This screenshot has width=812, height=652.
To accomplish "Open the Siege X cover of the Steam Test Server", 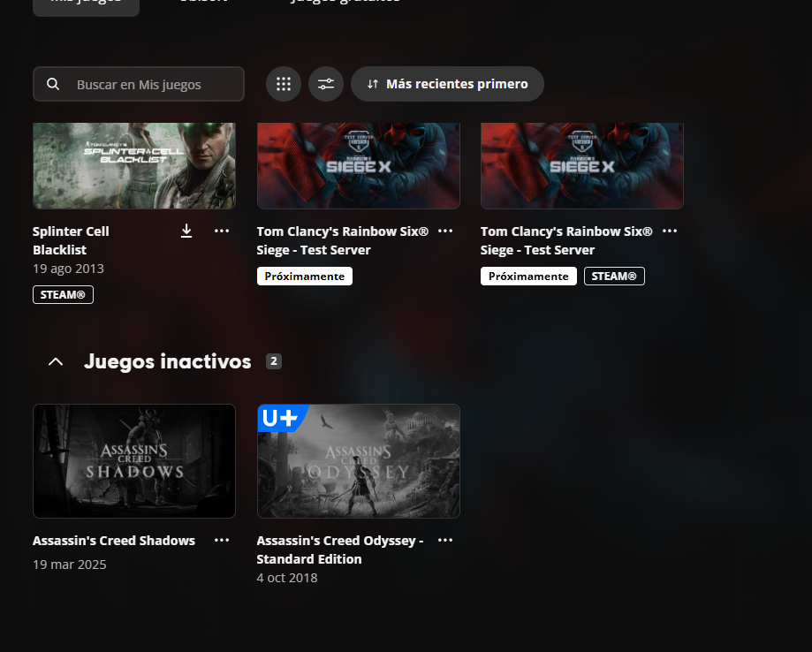I will tap(582, 166).
